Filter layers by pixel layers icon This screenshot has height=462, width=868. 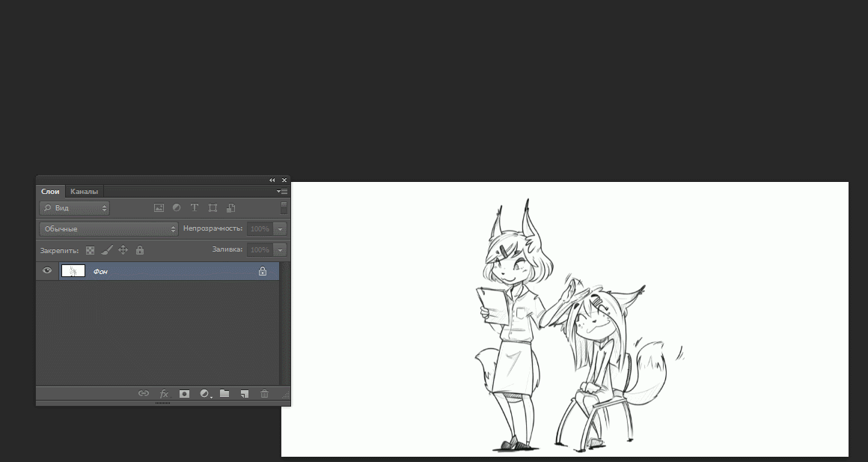pyautogui.click(x=159, y=208)
